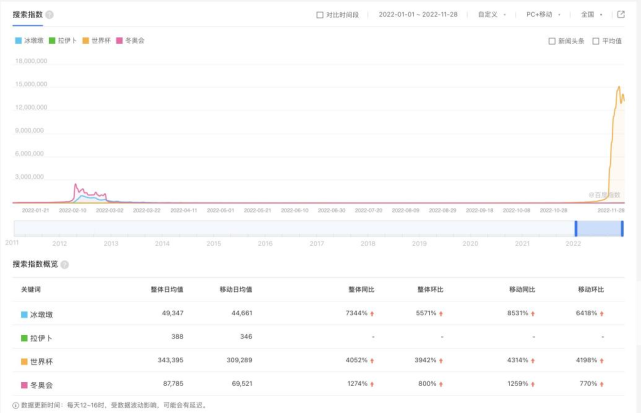Click 2019 on the timeline overview
The height and width of the screenshot is (413, 641).
click(419, 244)
